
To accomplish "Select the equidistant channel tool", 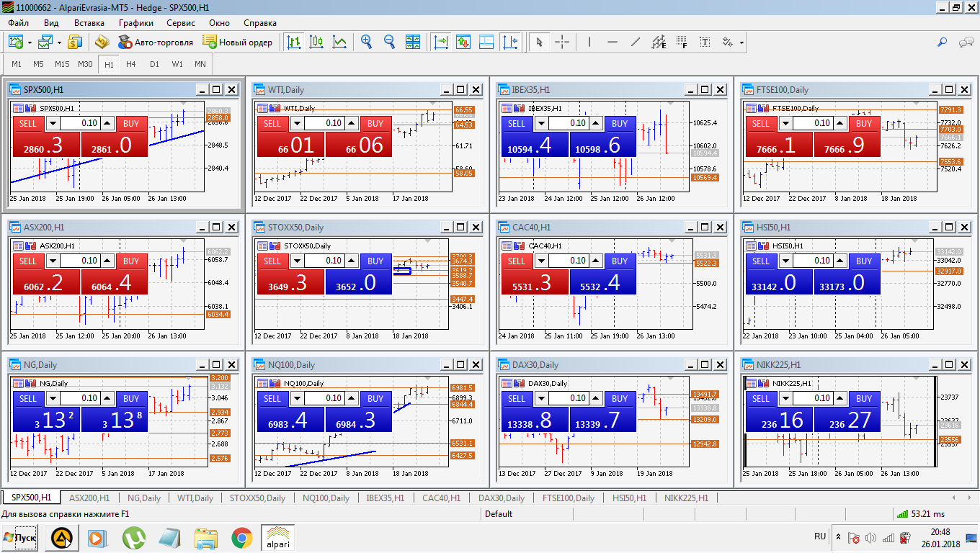I will [659, 42].
